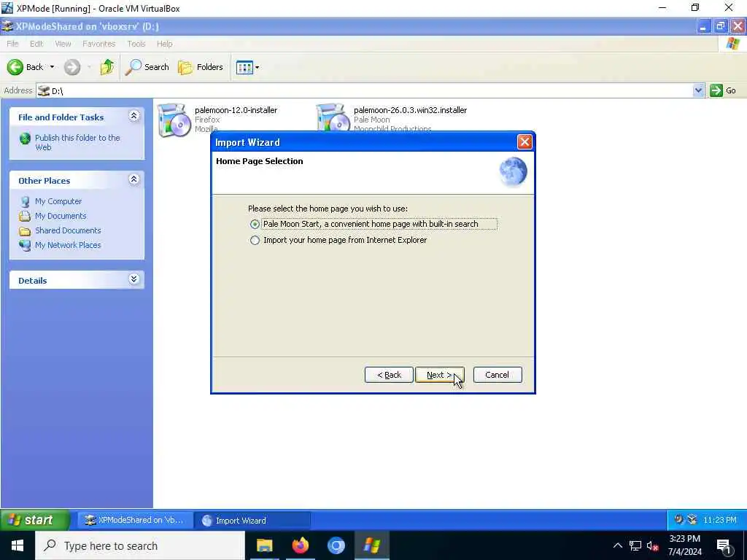
Task: Expand the Details panel
Action: coord(134,279)
